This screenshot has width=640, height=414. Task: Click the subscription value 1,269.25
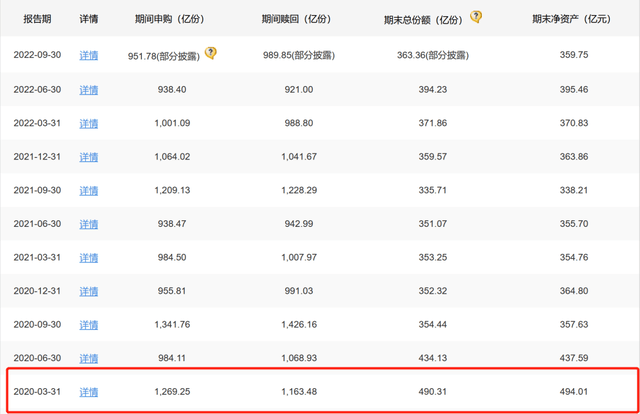coord(172,392)
